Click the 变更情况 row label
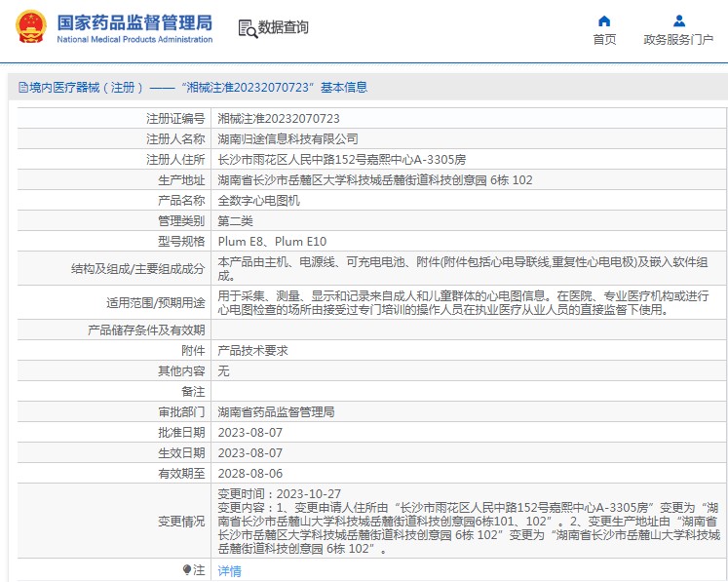 point(181,522)
